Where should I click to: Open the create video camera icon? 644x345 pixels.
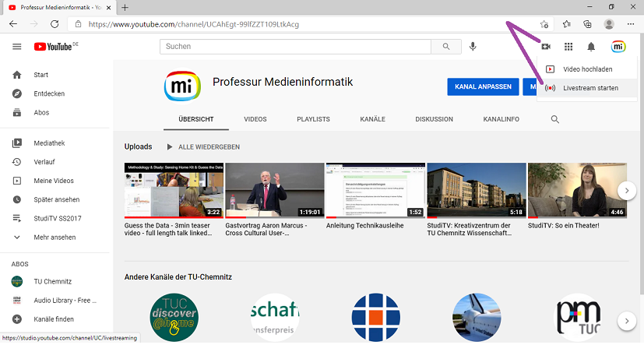[546, 47]
